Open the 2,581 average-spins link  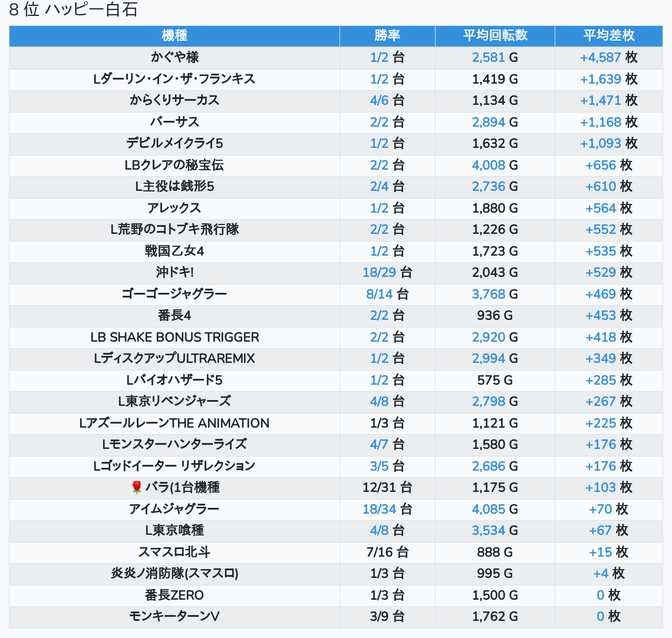[489, 58]
